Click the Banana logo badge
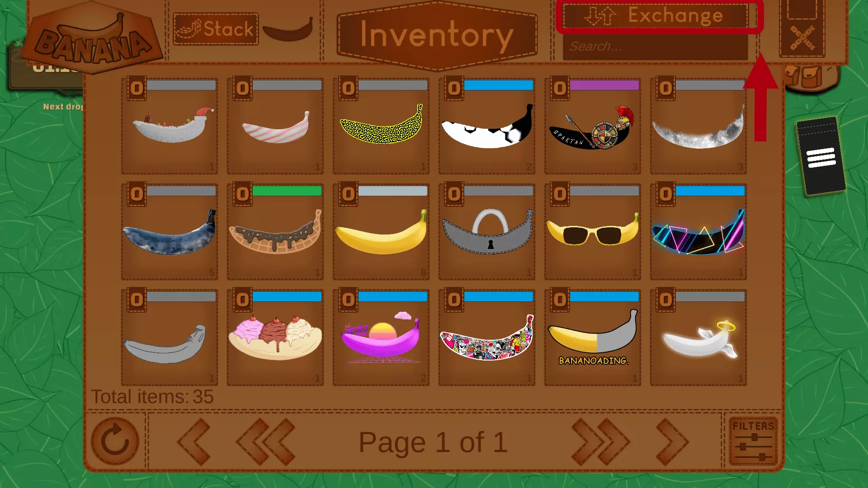This screenshot has width=868, height=488. [93, 38]
